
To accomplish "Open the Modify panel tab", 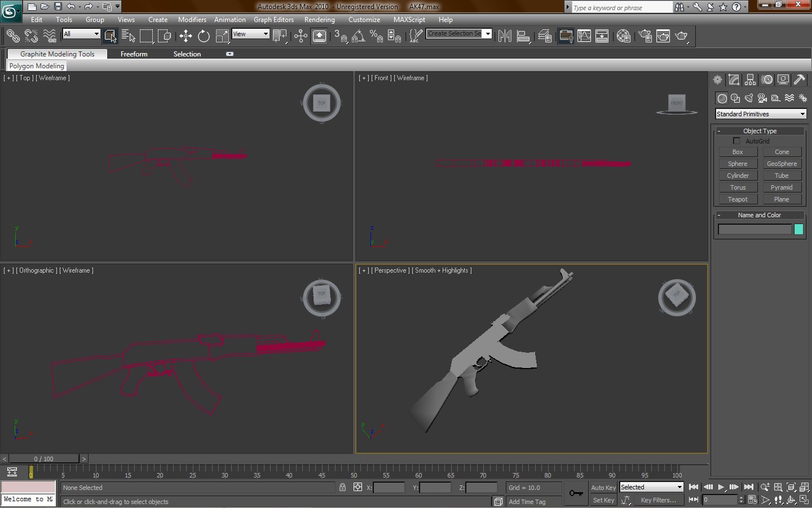I will 734,80.
